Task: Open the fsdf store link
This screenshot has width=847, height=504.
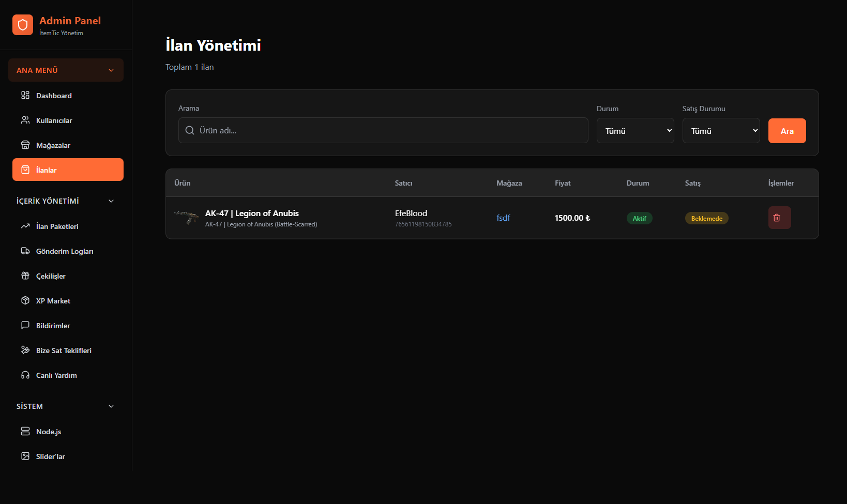Action: [x=503, y=218]
